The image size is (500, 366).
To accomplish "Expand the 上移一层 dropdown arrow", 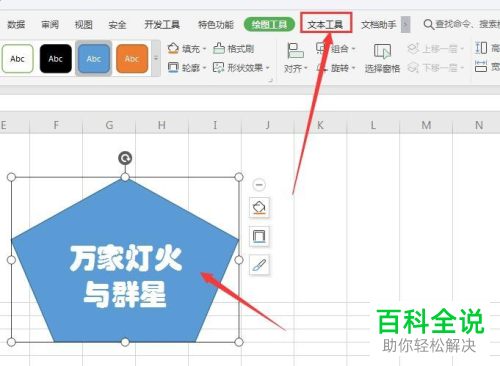I will (x=462, y=49).
